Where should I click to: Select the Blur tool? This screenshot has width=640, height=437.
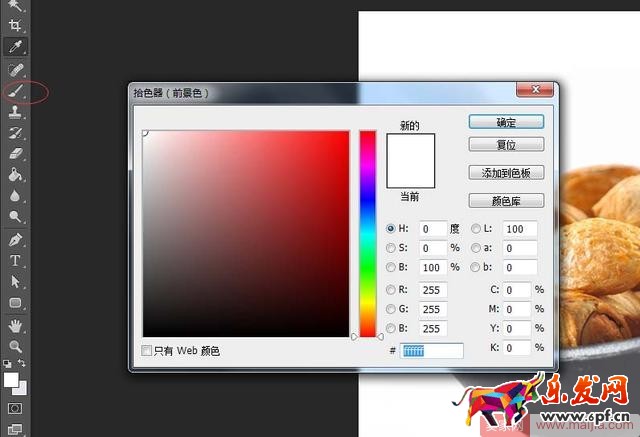point(15,195)
